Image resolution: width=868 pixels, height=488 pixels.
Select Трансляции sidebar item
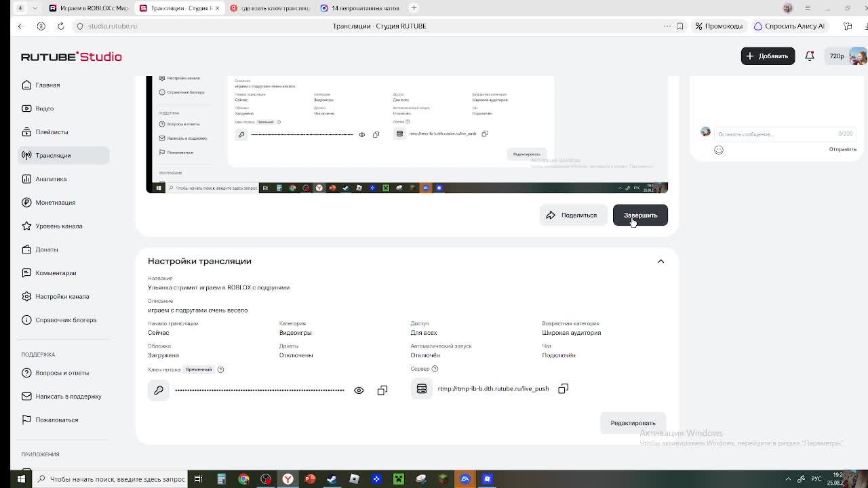pyautogui.click(x=64, y=155)
